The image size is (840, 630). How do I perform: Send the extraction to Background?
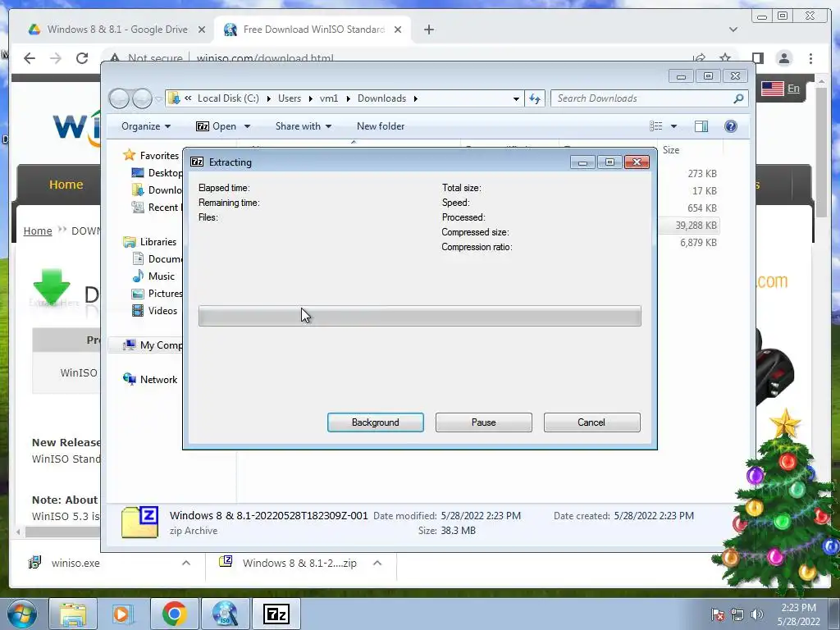click(375, 422)
